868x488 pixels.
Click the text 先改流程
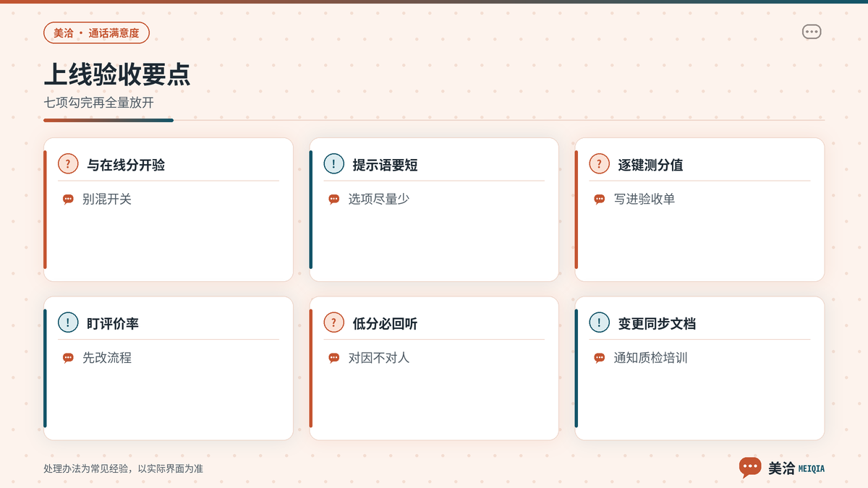(107, 358)
